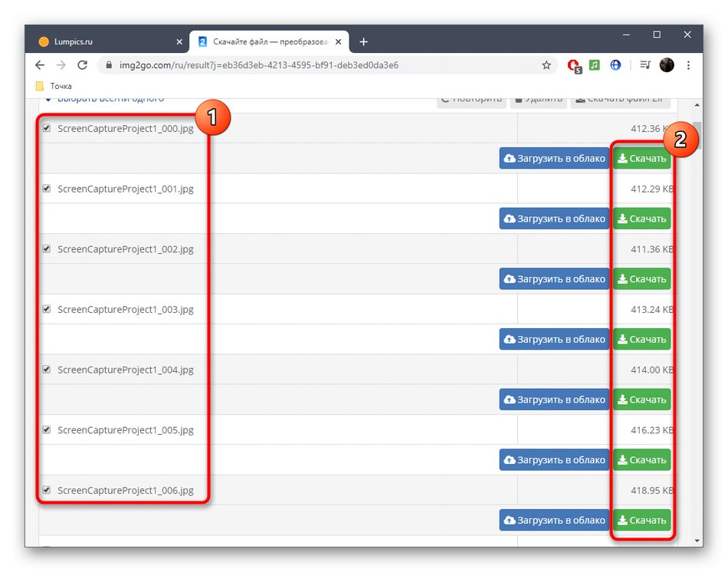Save ScreenCaptureProject1_004.jpg via Скачать

(641, 399)
